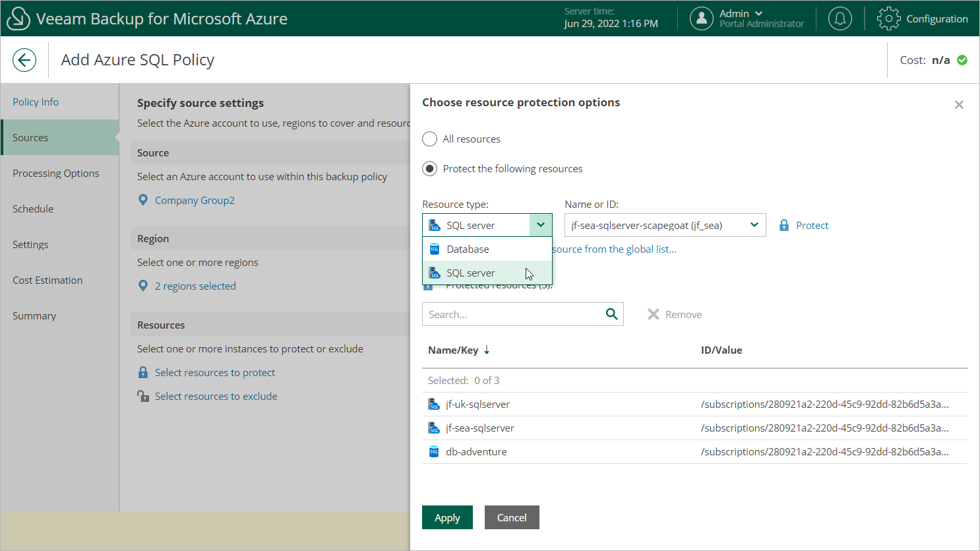This screenshot has height=551, width=980.
Task: Open the notifications bell icon
Action: tap(840, 18)
